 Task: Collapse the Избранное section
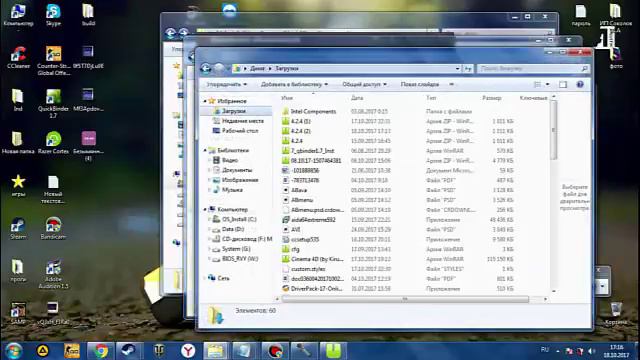205,100
